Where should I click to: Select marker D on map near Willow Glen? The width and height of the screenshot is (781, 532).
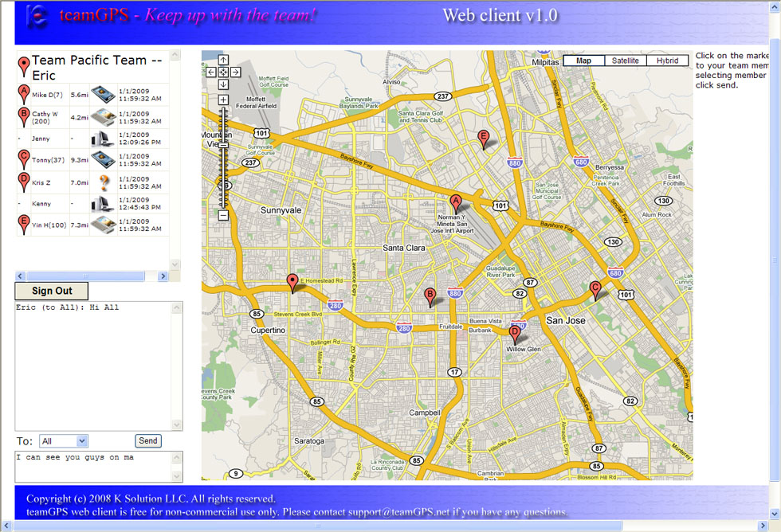[515, 334]
